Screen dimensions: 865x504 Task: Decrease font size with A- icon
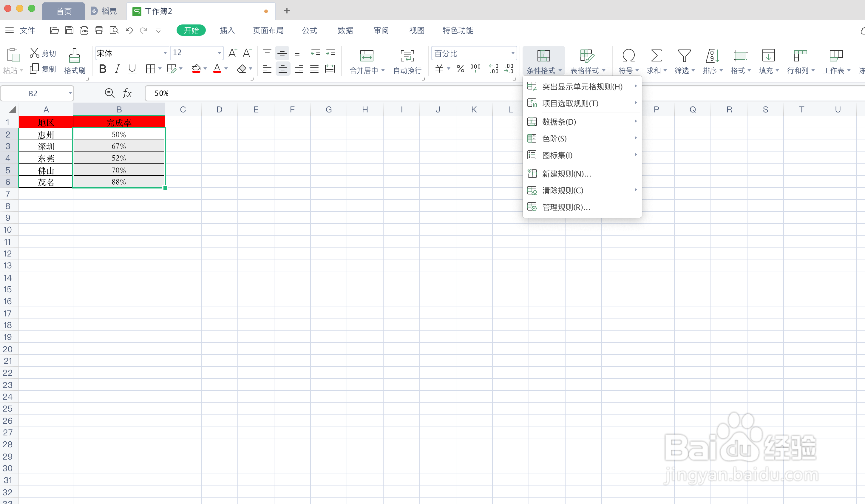coord(247,53)
